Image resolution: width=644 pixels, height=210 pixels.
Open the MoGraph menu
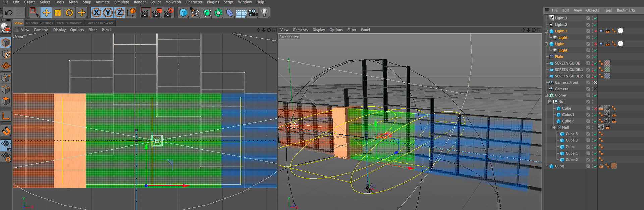(173, 2)
